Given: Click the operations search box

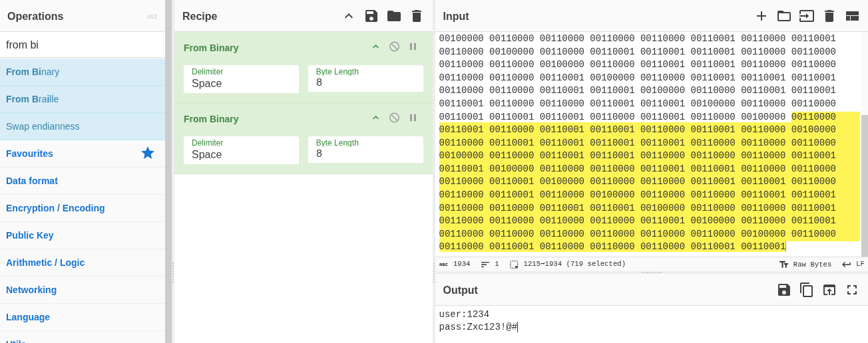Looking at the screenshot, I should (x=83, y=45).
